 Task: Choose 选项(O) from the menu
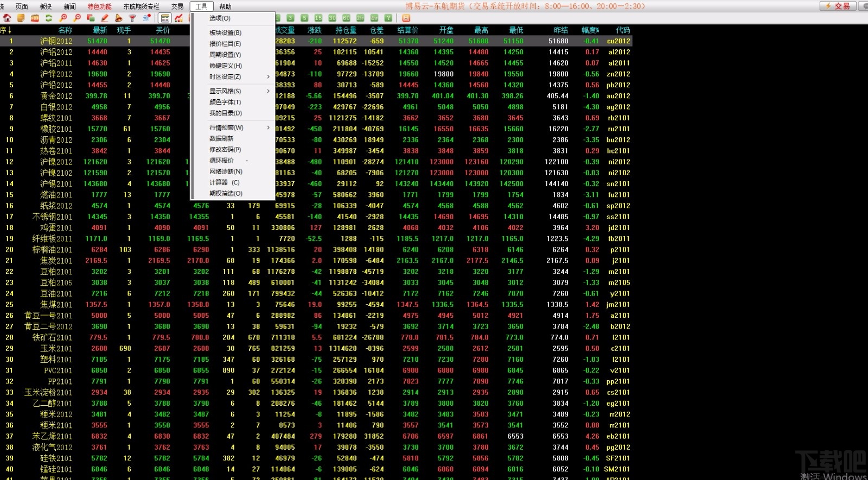point(233,18)
